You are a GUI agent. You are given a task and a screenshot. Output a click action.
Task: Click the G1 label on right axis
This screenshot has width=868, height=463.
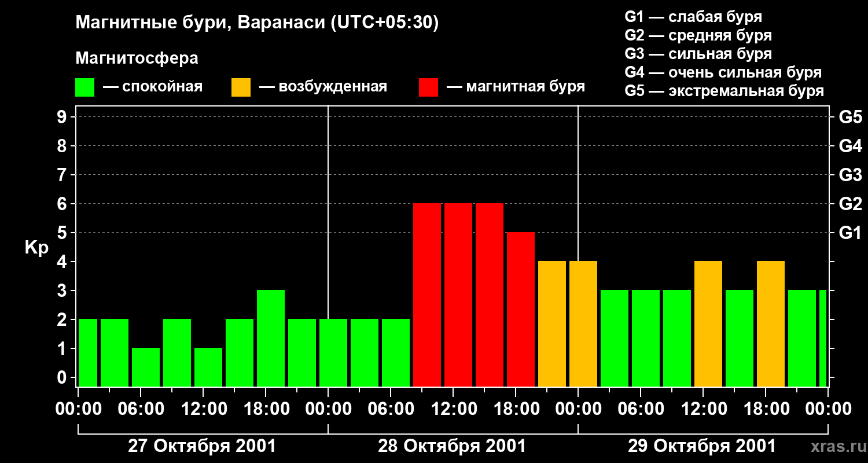[850, 233]
